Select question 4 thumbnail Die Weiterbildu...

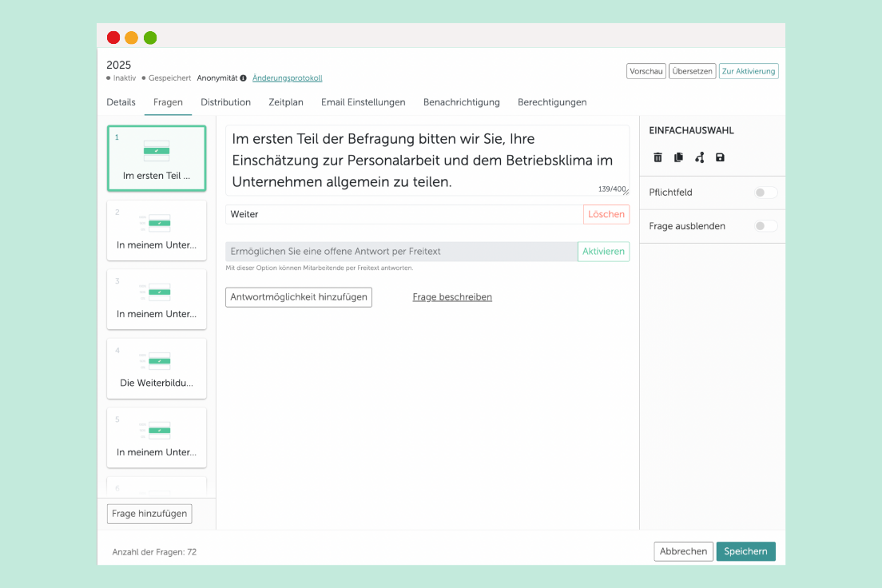[x=157, y=368]
